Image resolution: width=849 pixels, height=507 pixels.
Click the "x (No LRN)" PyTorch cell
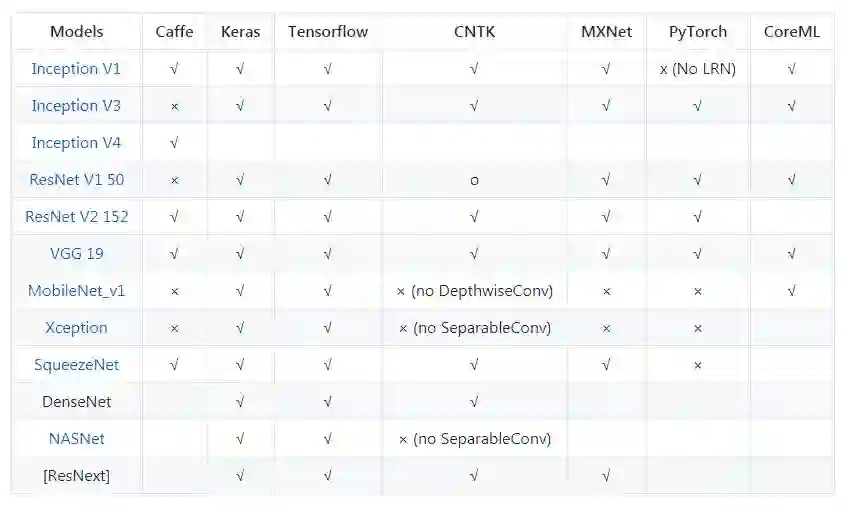click(x=698, y=69)
